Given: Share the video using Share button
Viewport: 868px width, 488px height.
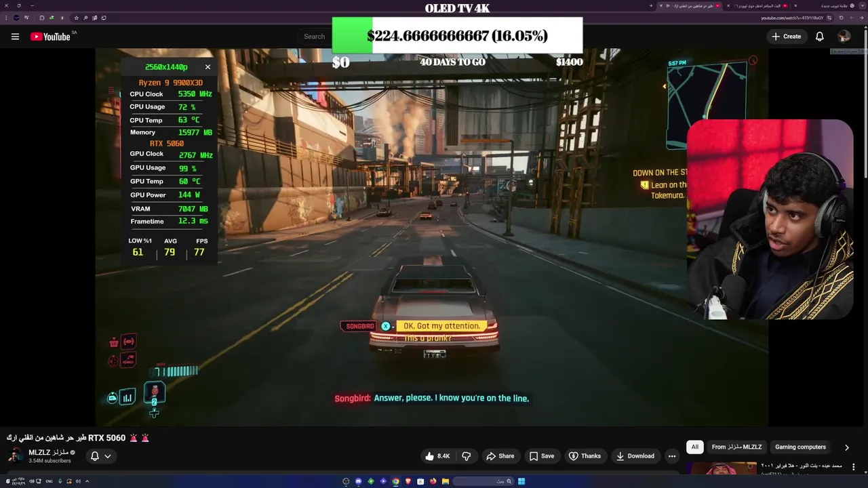Looking at the screenshot, I should tap(500, 456).
